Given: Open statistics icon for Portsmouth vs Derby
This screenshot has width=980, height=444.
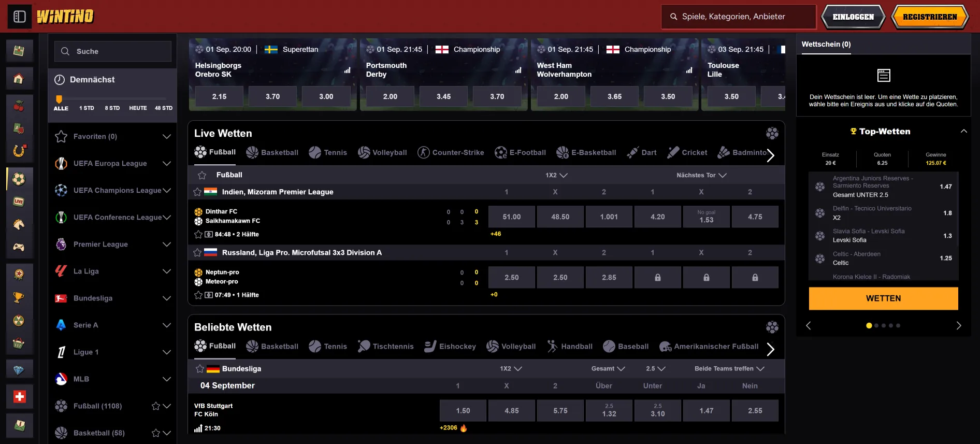Looking at the screenshot, I should tap(518, 70).
